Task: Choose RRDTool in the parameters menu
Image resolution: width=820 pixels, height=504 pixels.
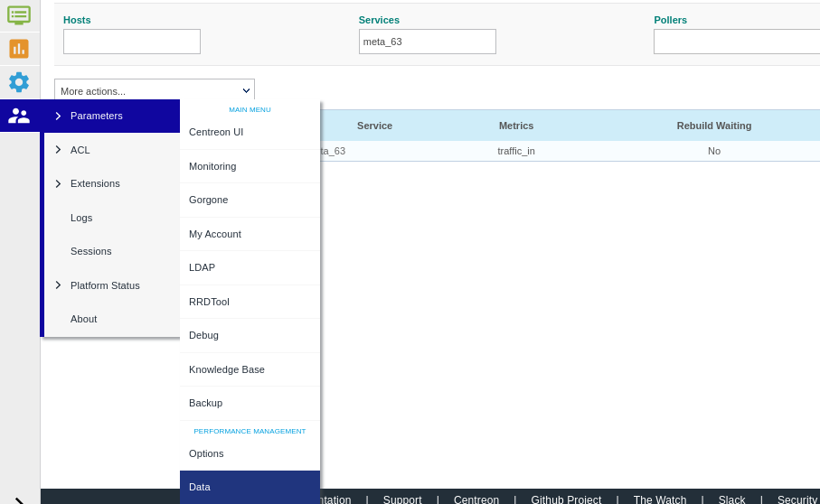Action: coord(209,302)
